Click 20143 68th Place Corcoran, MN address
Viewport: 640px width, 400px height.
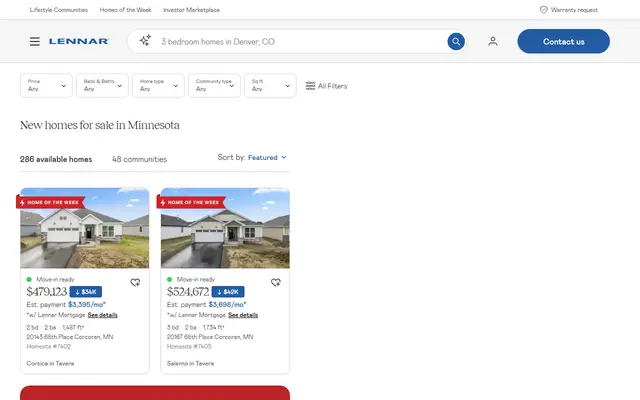pos(70,337)
